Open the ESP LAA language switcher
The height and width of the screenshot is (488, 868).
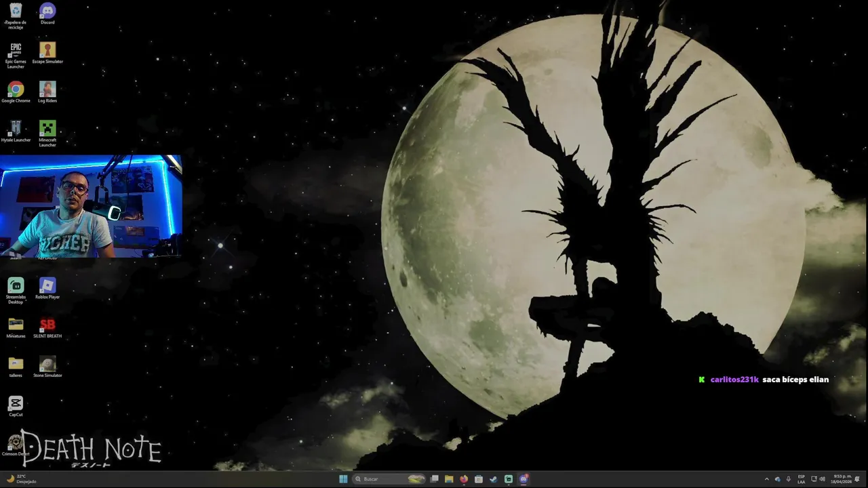802,479
